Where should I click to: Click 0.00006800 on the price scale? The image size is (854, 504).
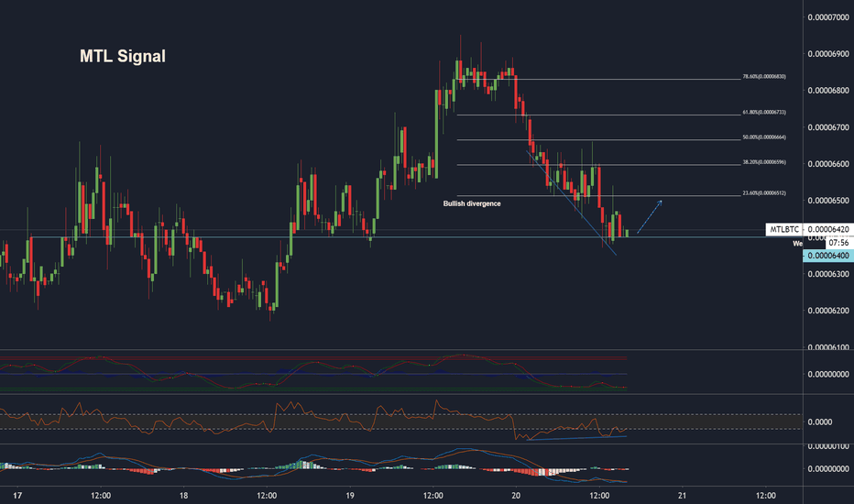827,91
